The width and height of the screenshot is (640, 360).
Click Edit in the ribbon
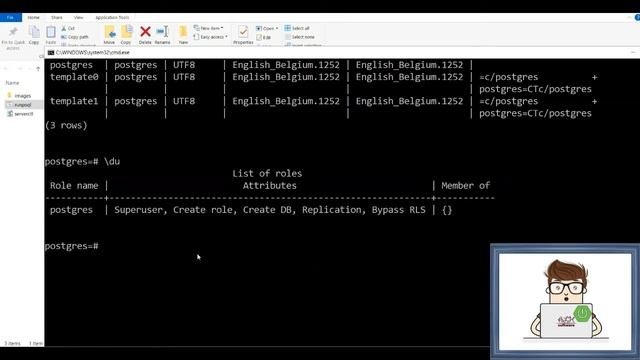(x=264, y=37)
